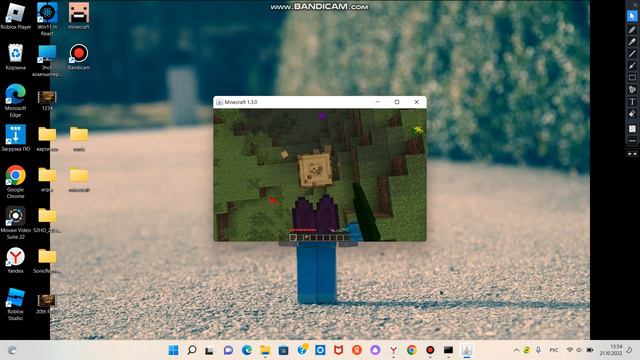The image size is (640, 360).
Task: Open the Bandicam desktop shortcut
Action: click(x=78, y=56)
